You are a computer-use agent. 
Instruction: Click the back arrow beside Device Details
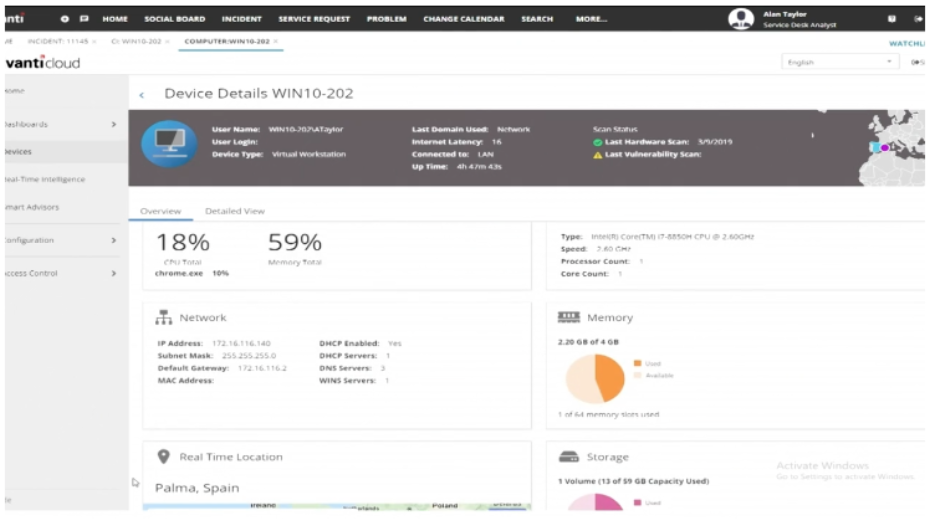tap(141, 95)
